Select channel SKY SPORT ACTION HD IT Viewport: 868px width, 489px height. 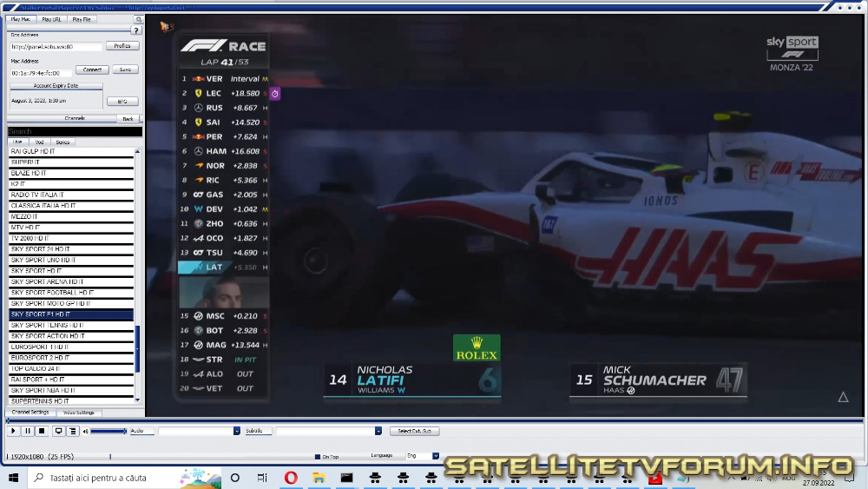[71, 336]
